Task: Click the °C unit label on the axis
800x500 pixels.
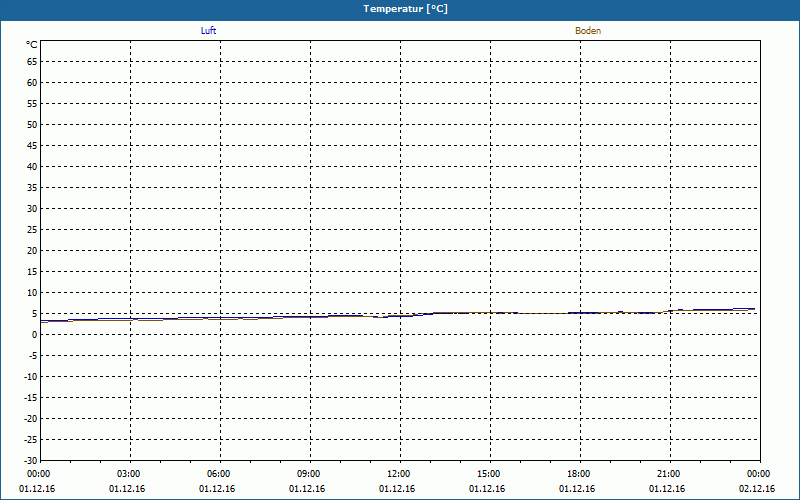Action: (x=32, y=45)
